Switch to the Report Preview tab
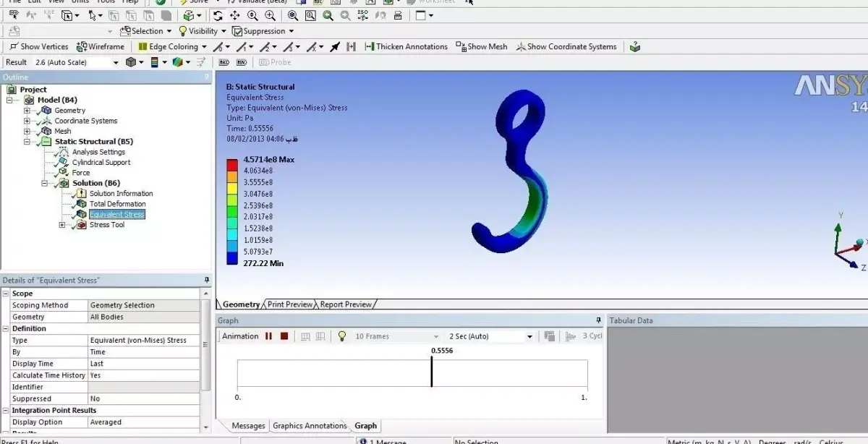 [346, 304]
